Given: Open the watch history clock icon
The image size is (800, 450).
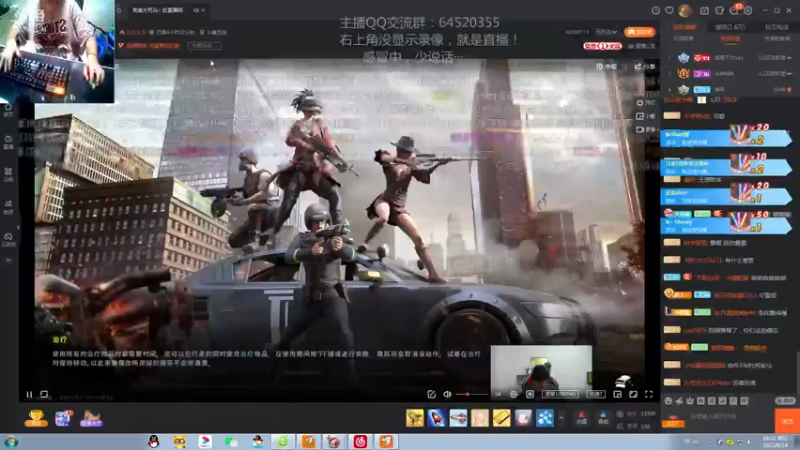Looking at the screenshot, I should 656,10.
